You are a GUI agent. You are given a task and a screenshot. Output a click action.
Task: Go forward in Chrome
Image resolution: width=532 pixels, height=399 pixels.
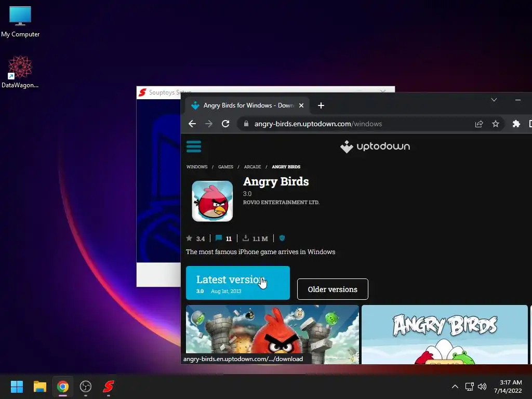pos(209,124)
